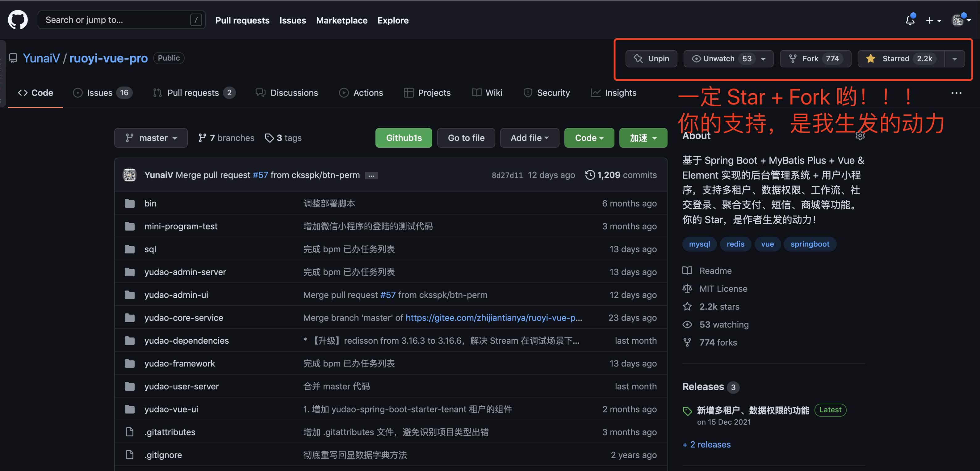980x471 pixels.
Task: Open the redis topic tag
Action: click(x=735, y=244)
